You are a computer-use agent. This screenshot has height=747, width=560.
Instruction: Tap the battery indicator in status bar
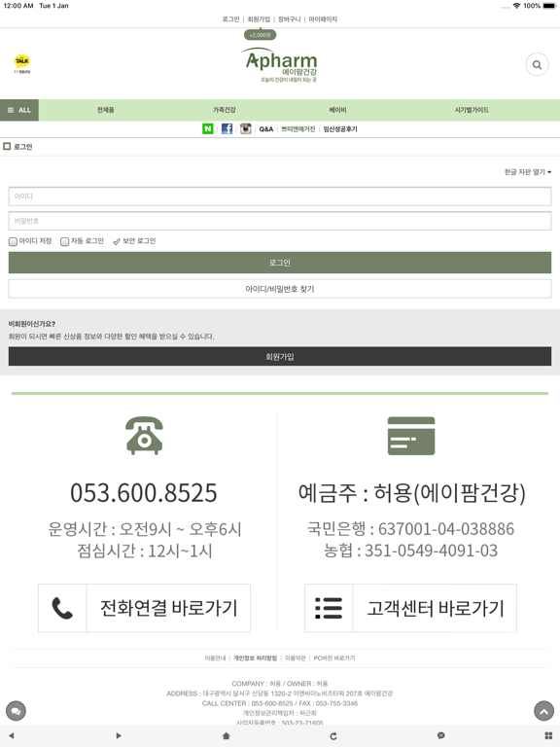coord(549,6)
